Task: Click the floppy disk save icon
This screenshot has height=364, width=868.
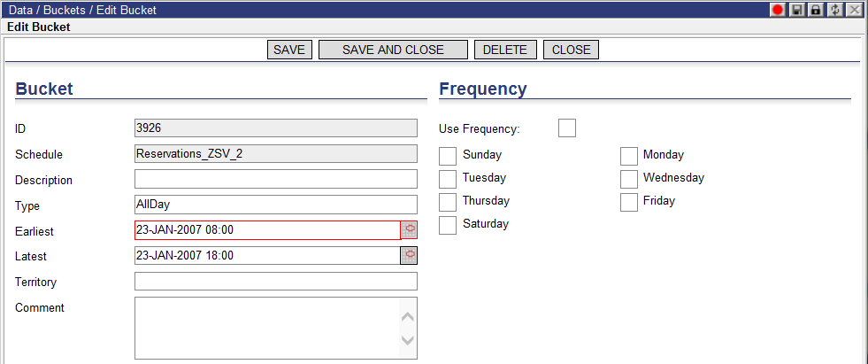Action: (x=796, y=10)
